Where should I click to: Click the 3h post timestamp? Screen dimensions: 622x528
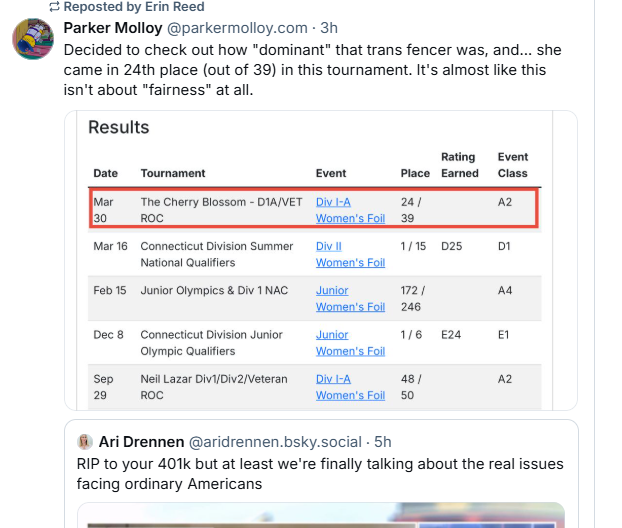[x=329, y=28]
